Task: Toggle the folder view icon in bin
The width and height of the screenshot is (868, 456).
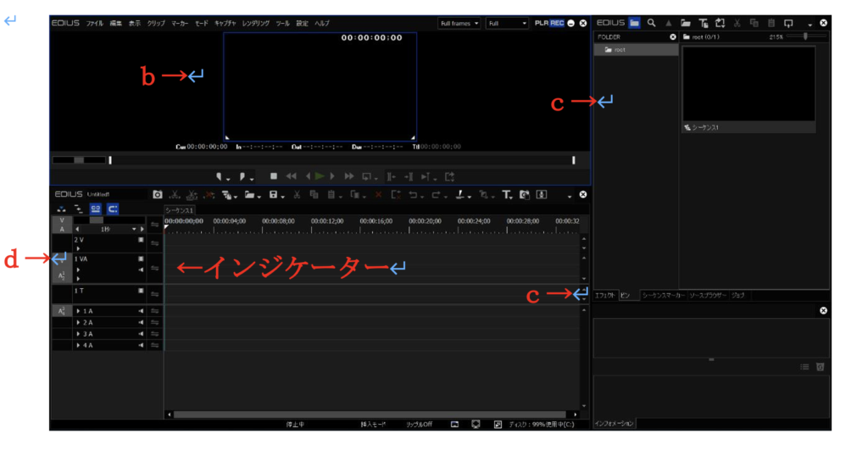Action: click(x=634, y=23)
